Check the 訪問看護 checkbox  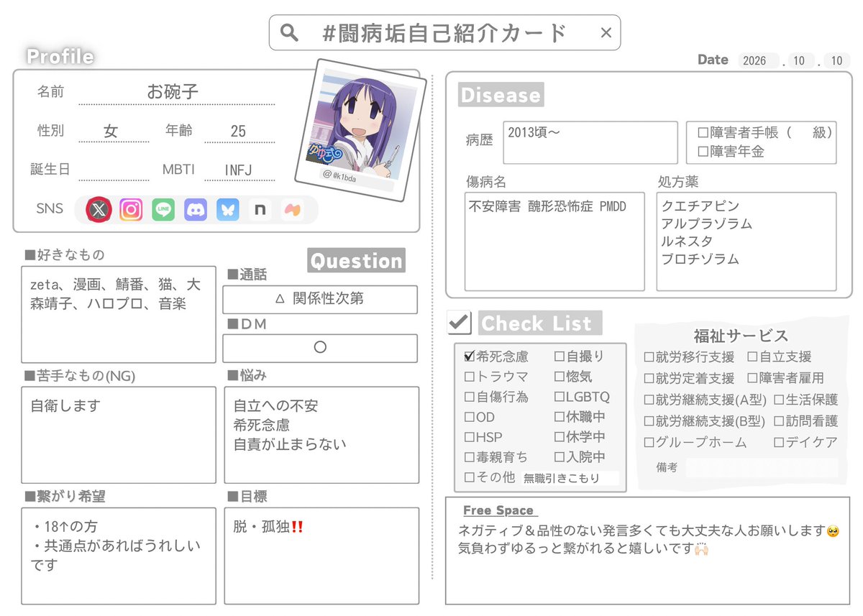779,421
